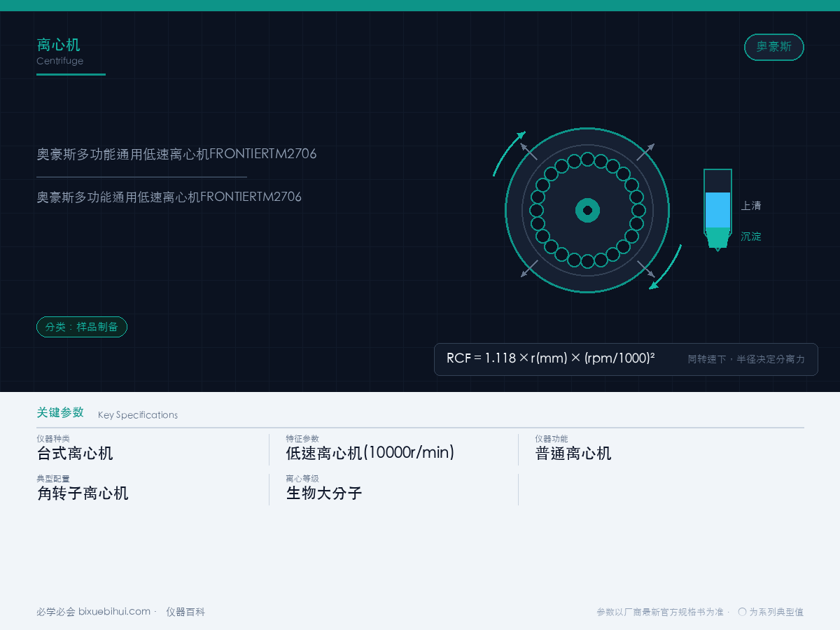Click the rotor center hub icon
The width and height of the screenshot is (840, 630).
[587, 210]
